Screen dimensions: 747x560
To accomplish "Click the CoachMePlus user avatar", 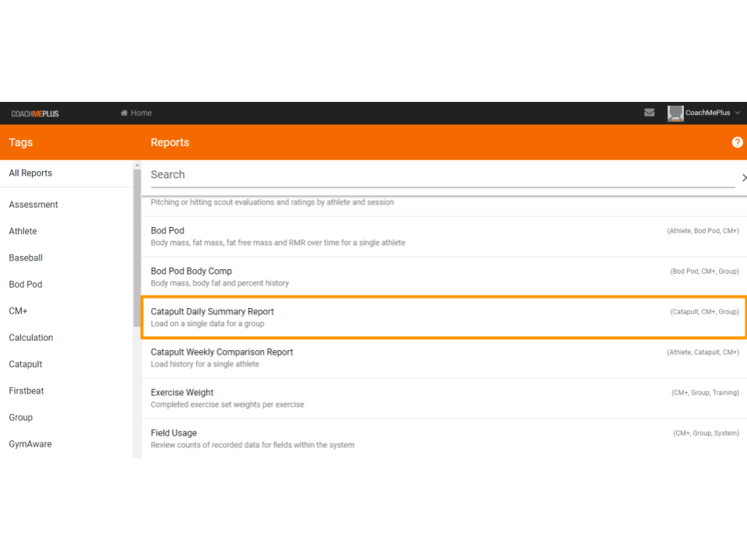I will tap(675, 114).
